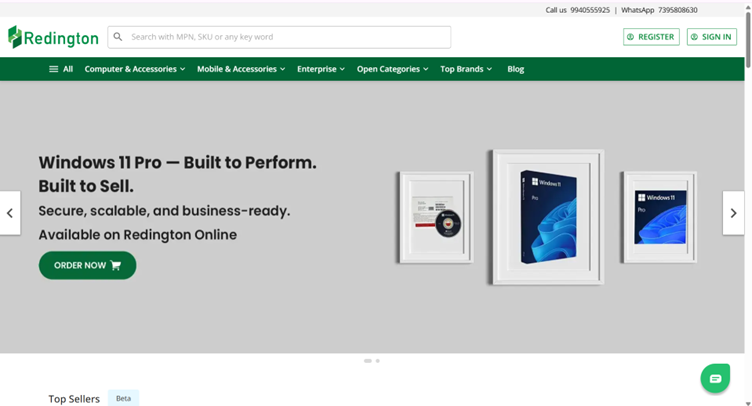The image size is (752, 406).
Task: Click the scrollbar down arrow
Action: click(748, 403)
